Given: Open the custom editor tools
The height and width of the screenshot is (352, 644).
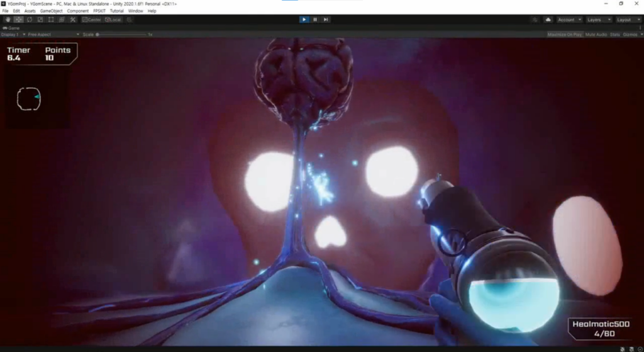Looking at the screenshot, I should pos(73,20).
